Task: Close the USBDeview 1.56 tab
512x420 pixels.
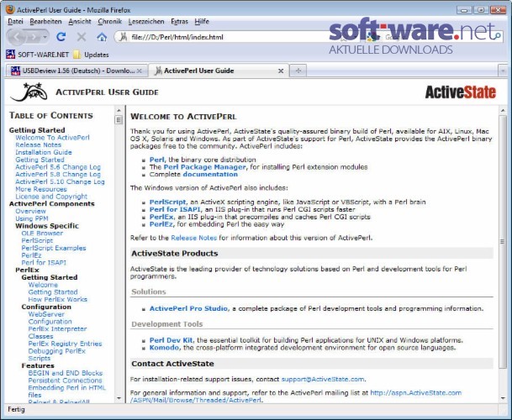Action: tap(139, 71)
